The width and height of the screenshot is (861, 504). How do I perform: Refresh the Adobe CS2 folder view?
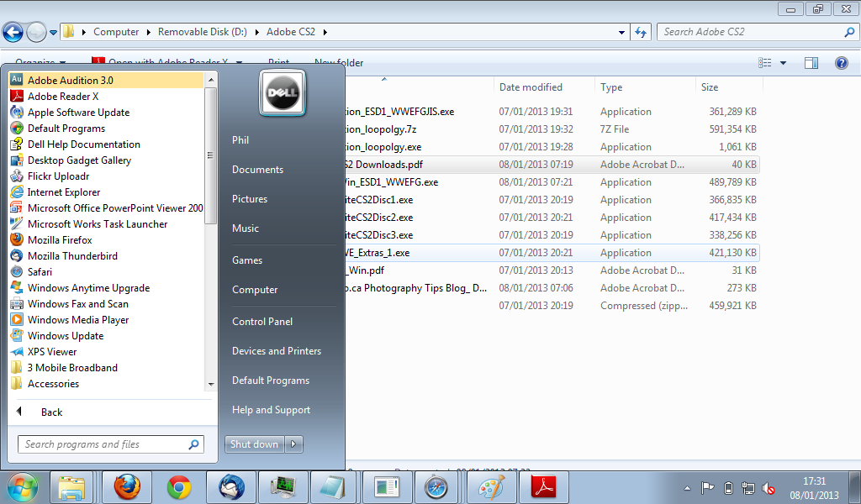pyautogui.click(x=641, y=33)
